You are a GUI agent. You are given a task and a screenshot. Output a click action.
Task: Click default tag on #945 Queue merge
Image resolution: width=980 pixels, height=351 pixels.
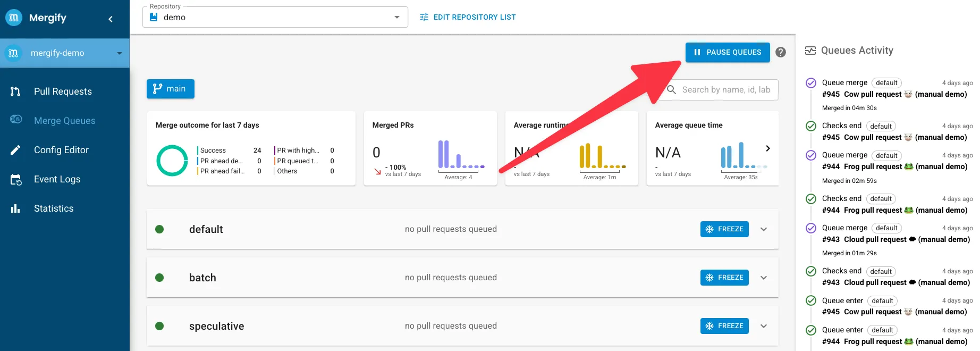(x=886, y=83)
